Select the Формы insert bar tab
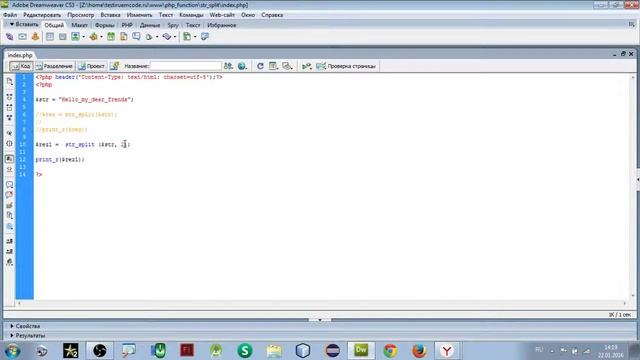Image resolution: width=640 pixels, height=360 pixels. coord(104,25)
